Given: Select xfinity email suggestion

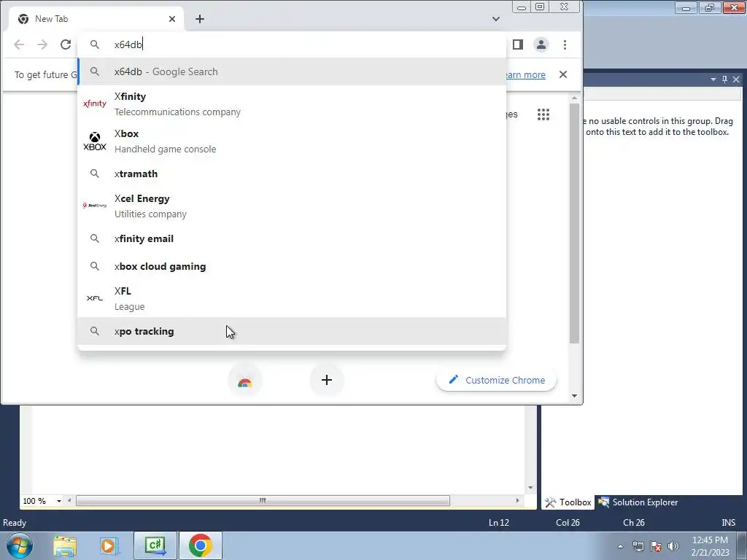Looking at the screenshot, I should [292, 238].
